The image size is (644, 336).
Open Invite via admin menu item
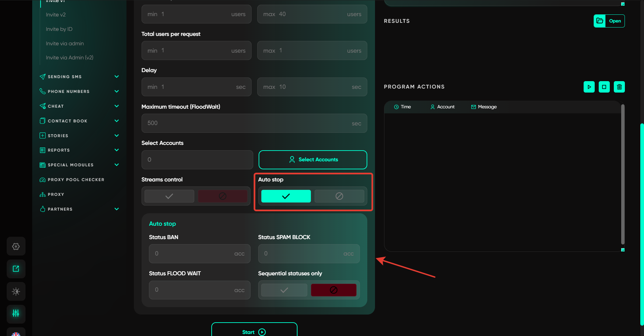pos(65,44)
